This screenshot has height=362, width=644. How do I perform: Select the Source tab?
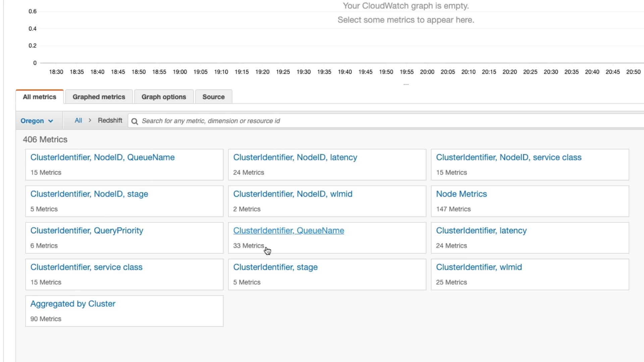coord(213,97)
